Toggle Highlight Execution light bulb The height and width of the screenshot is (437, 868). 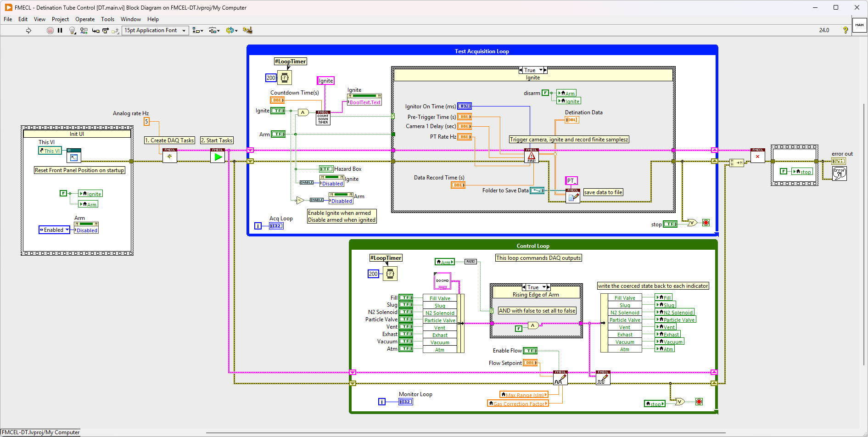72,30
